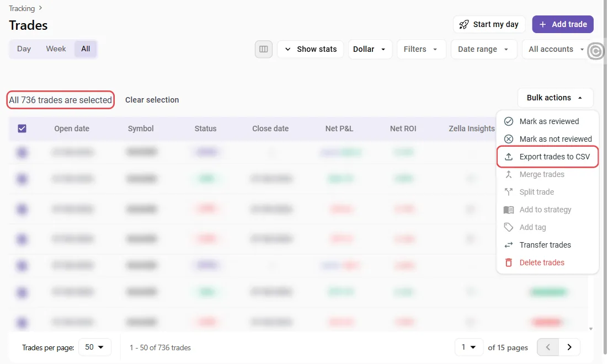Click the Tracking breadcrumb link

click(x=22, y=8)
